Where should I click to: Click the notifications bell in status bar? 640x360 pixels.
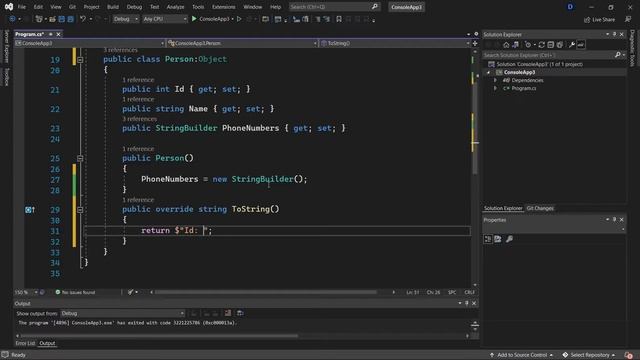point(629,355)
